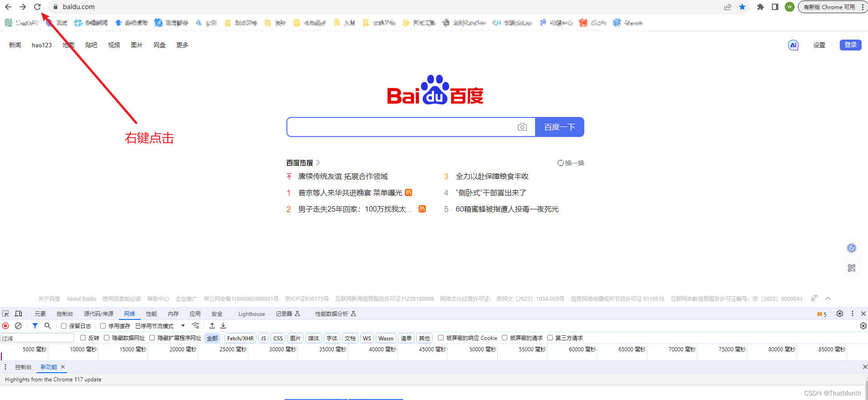Image resolution: width=868 pixels, height=400 pixels.
Task: Open the throttling mode dropdown
Action: [x=160, y=326]
